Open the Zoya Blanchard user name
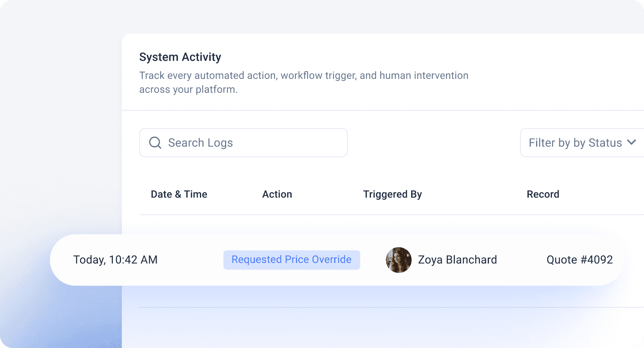The height and width of the screenshot is (348, 644). point(457,260)
